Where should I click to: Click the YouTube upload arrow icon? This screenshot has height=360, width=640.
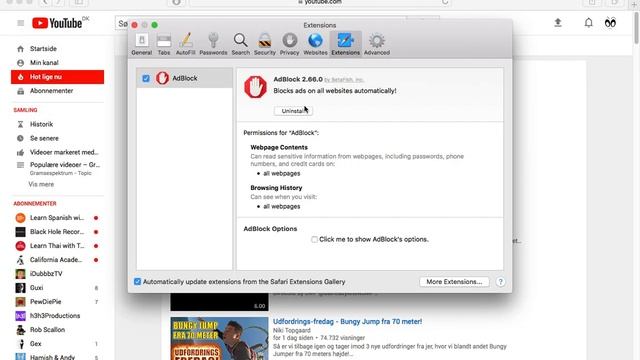pos(558,23)
